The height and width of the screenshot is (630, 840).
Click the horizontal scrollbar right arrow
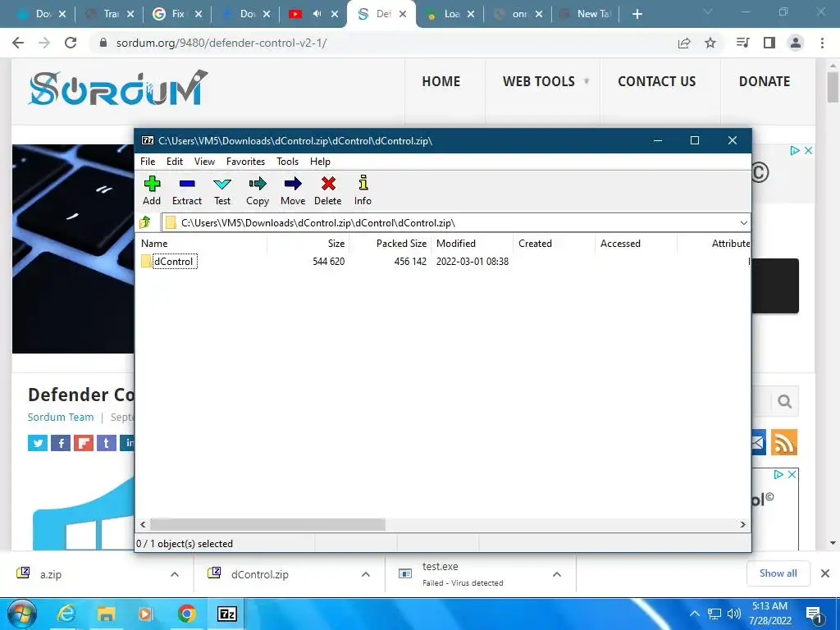pos(743,524)
